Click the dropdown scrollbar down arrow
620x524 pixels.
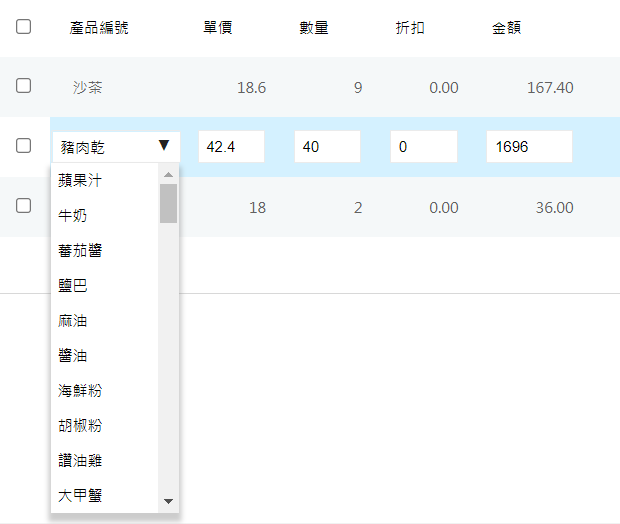[x=168, y=501]
